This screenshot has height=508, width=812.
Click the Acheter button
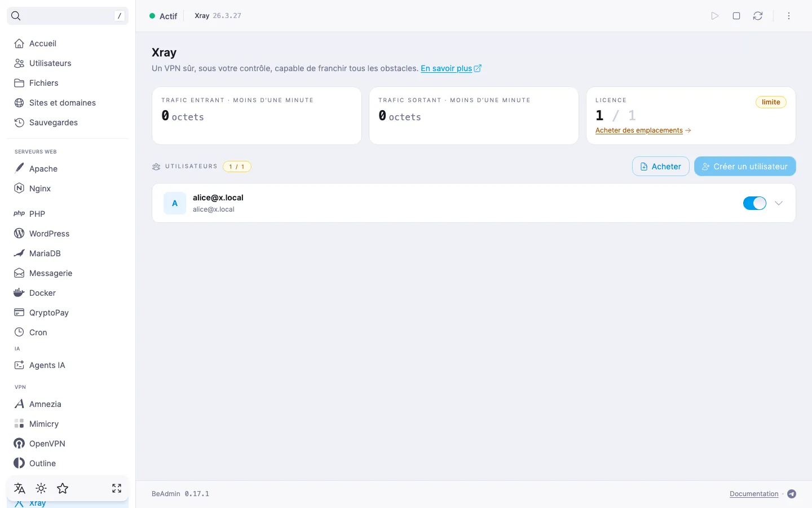tap(661, 167)
